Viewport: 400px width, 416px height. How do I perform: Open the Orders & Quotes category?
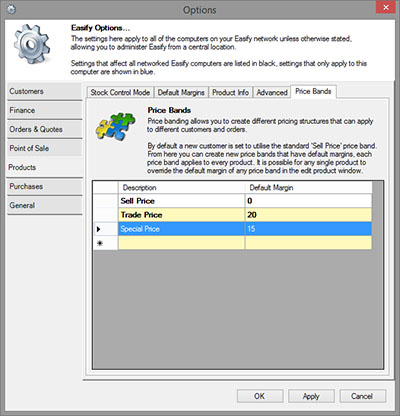coord(44,129)
